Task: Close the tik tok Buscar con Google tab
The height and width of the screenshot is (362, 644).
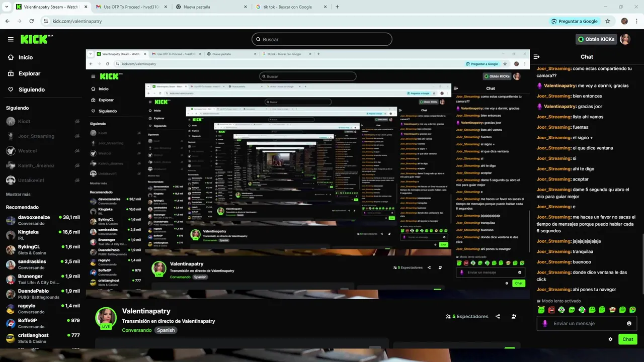Action: [x=325, y=7]
